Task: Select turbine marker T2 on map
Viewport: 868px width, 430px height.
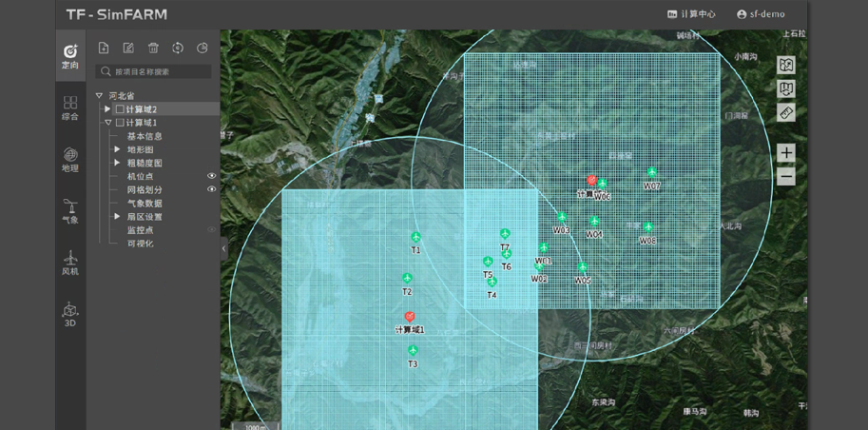Action: [408, 278]
